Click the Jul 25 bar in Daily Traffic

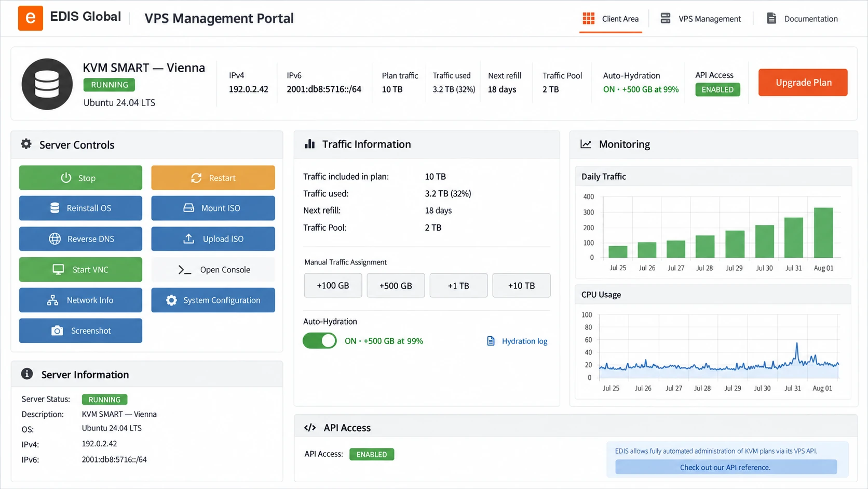618,252
